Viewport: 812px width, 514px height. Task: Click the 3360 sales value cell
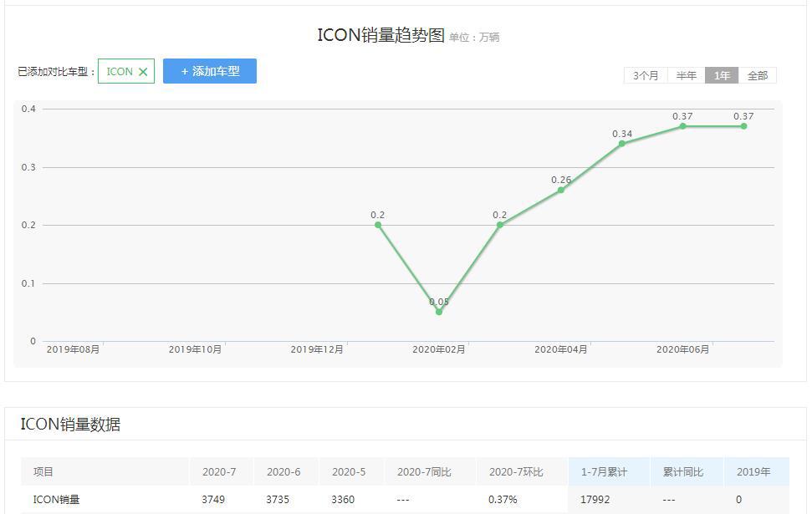tap(343, 500)
